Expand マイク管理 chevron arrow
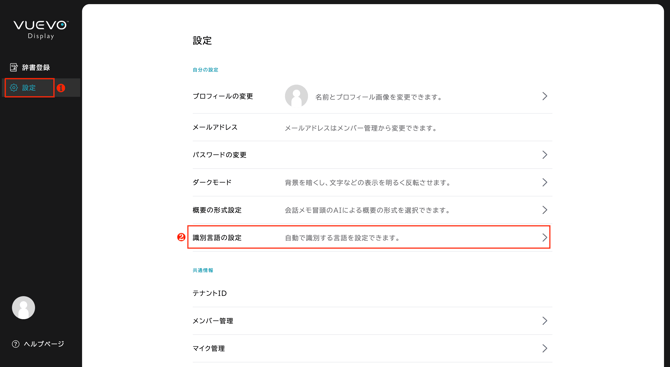Image resolution: width=670 pixels, height=367 pixels. [x=544, y=348]
